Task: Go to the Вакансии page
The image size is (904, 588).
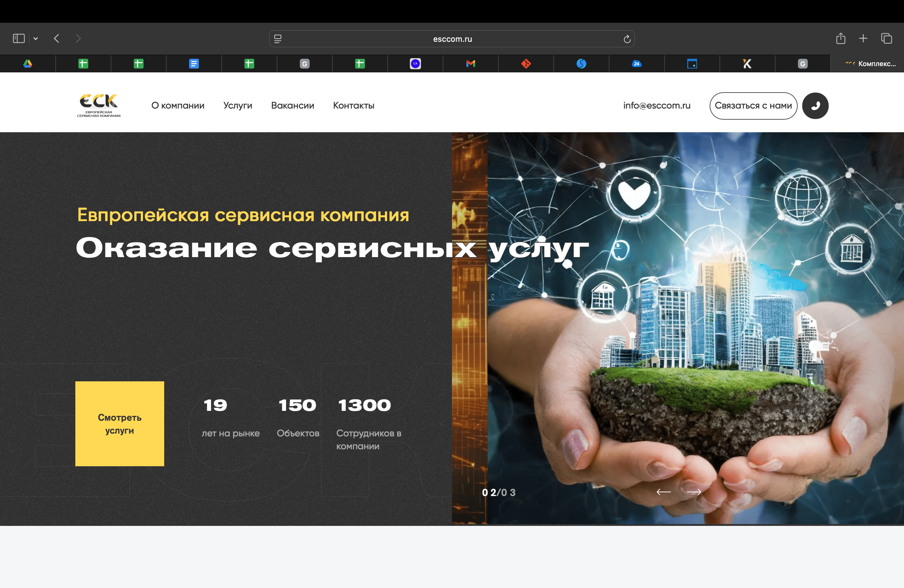Action: 292,105
